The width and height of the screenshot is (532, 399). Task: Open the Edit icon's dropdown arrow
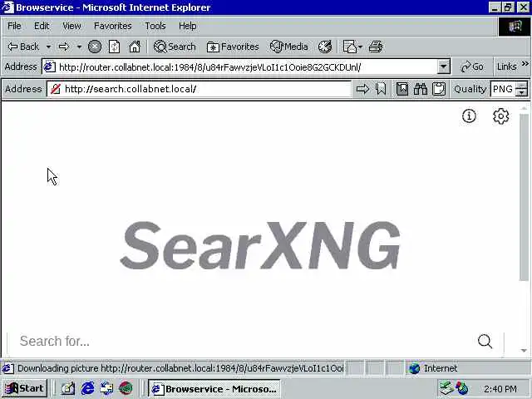[x=360, y=47]
